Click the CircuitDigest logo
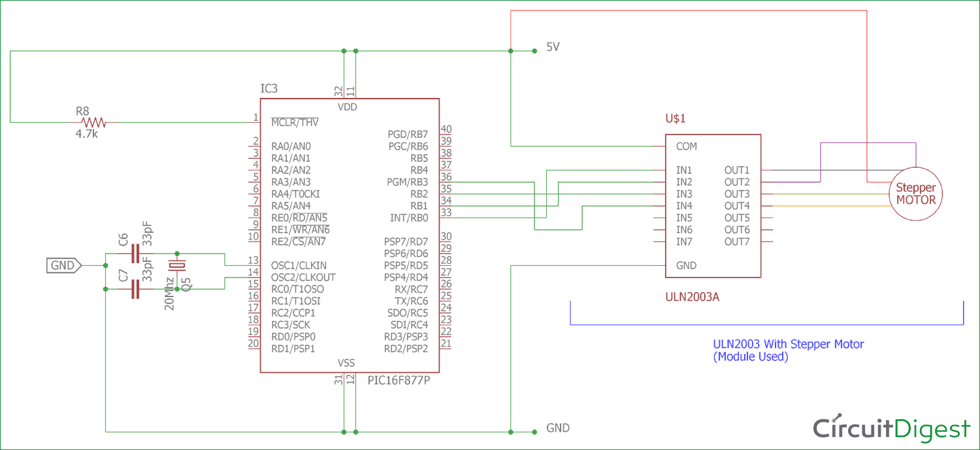Viewport: 980px width, 450px height. [890, 428]
